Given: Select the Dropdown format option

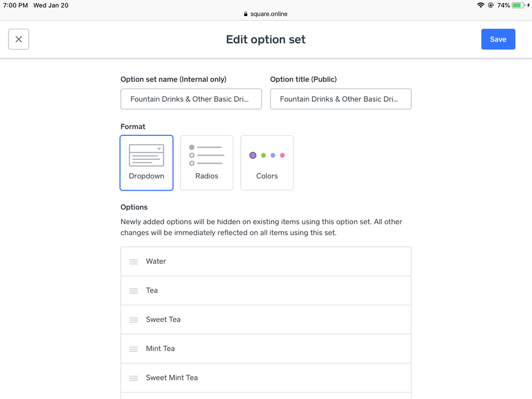Looking at the screenshot, I should coord(146,163).
